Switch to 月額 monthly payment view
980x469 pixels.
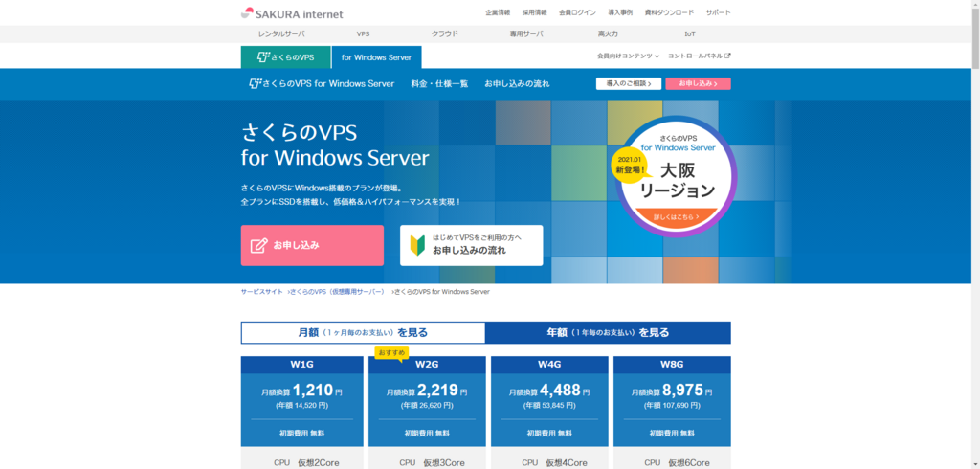(x=364, y=332)
